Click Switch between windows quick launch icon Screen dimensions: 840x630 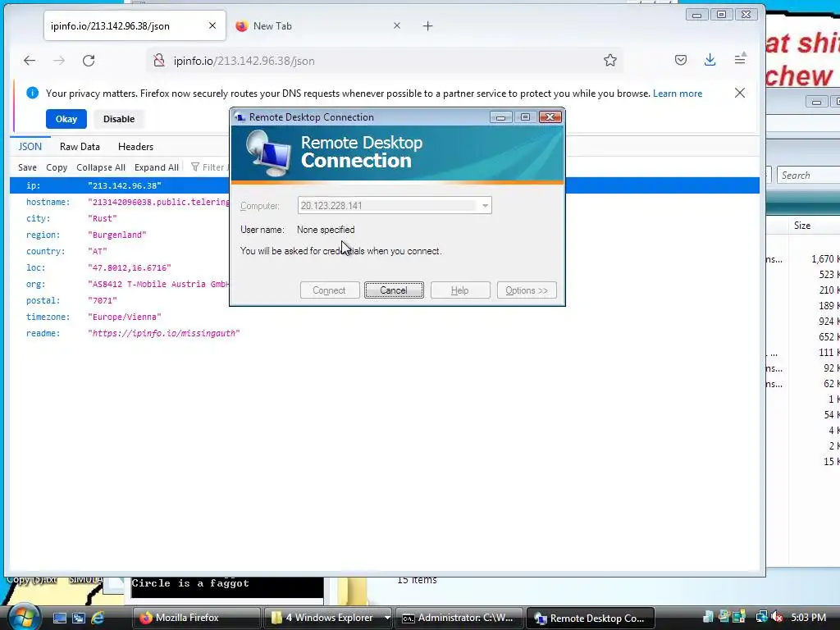click(78, 618)
